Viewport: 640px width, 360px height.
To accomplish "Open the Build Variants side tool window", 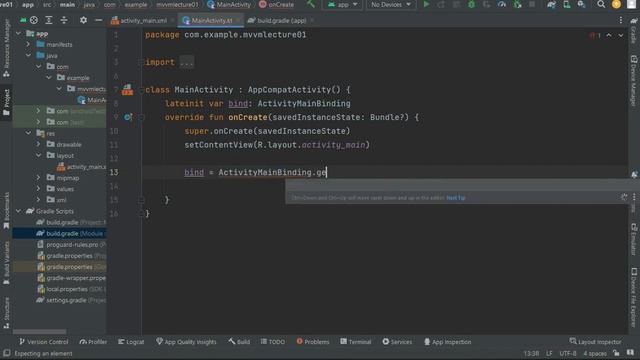I will [7, 263].
